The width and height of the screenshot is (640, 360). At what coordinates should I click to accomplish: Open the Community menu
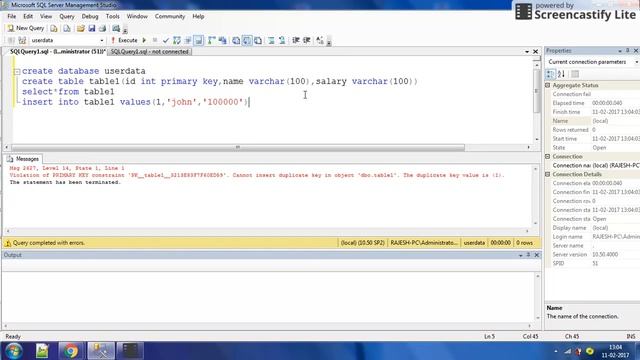point(170,16)
